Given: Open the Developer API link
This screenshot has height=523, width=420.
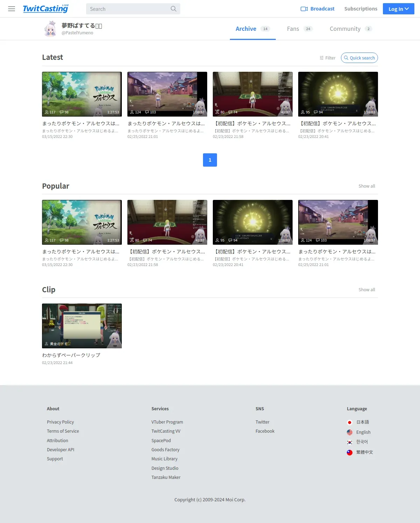Looking at the screenshot, I should point(61,450).
